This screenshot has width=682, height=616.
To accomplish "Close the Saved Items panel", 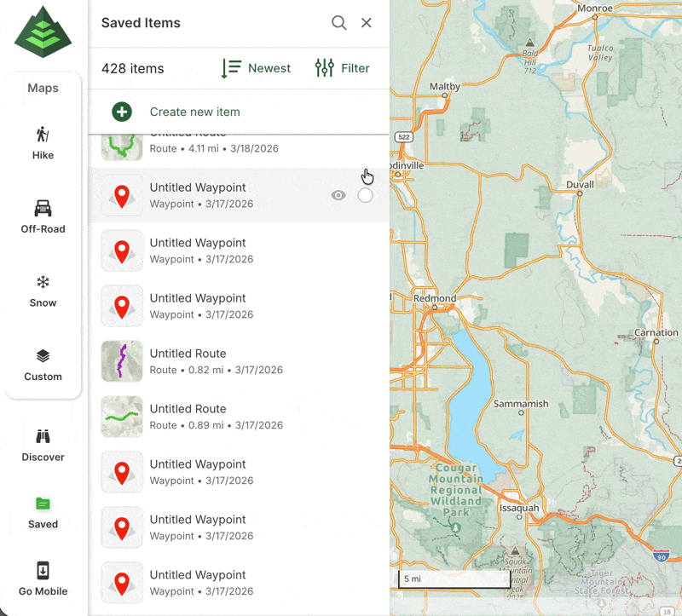I will point(367,23).
